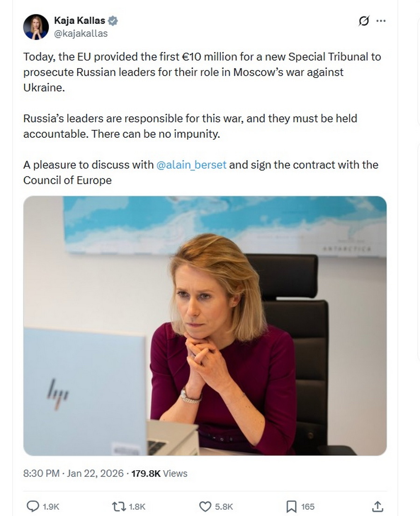
Task: Click the tweet text about Special Tribunal
Action: click(x=202, y=72)
